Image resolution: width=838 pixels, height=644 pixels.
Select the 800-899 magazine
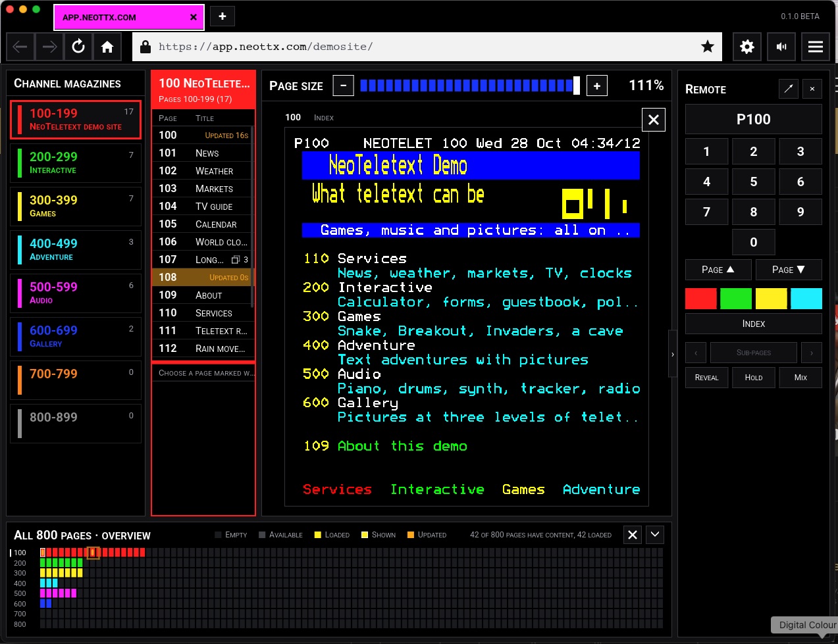coord(76,424)
